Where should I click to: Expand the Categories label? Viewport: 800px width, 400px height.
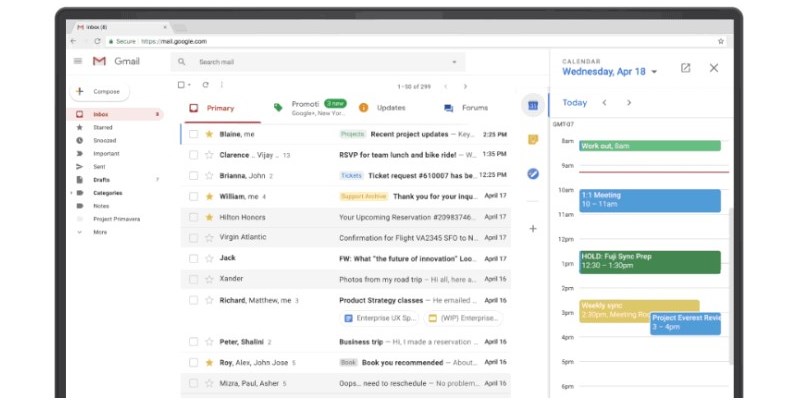click(71, 193)
